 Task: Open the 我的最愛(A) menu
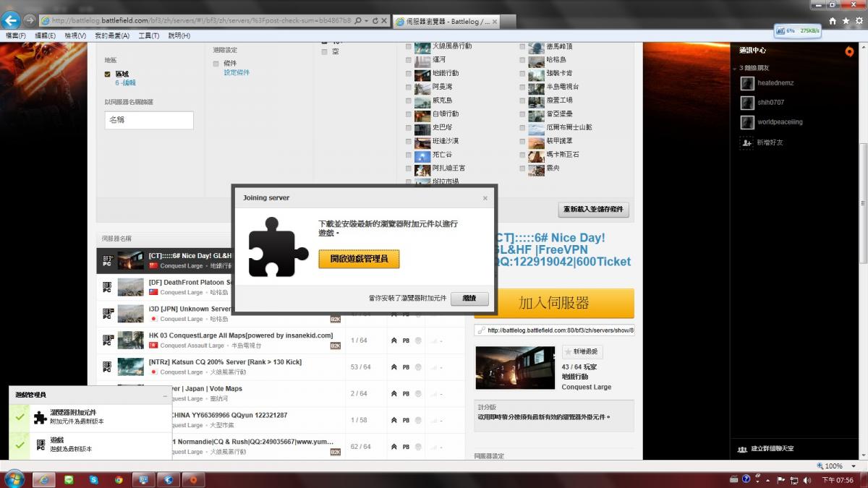click(x=112, y=35)
